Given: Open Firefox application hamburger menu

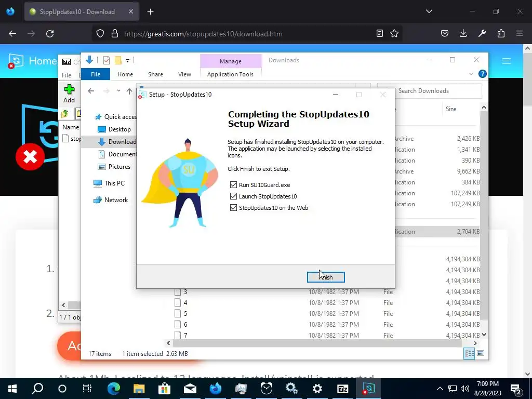Looking at the screenshot, I should pos(520,33).
